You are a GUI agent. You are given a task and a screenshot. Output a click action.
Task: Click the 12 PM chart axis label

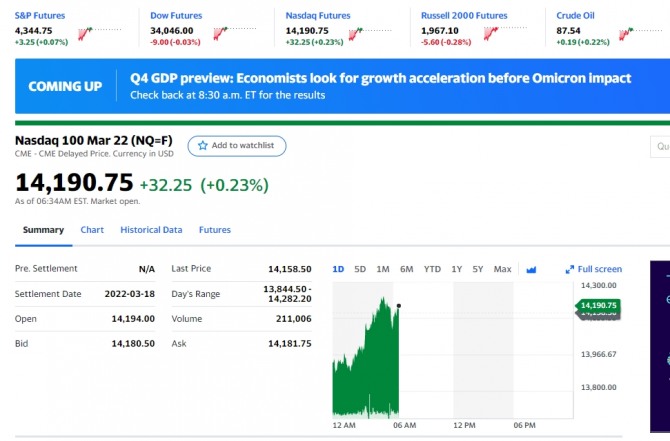[464, 426]
